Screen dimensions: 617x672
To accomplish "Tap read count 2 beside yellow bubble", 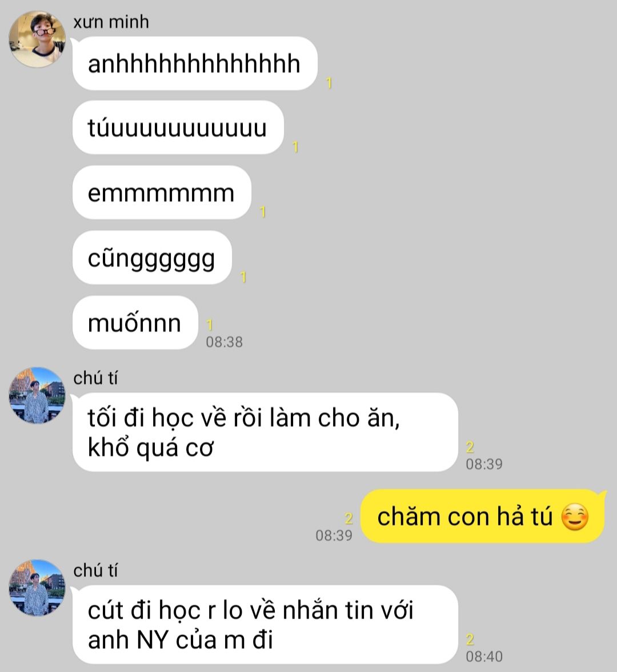I will 348,518.
